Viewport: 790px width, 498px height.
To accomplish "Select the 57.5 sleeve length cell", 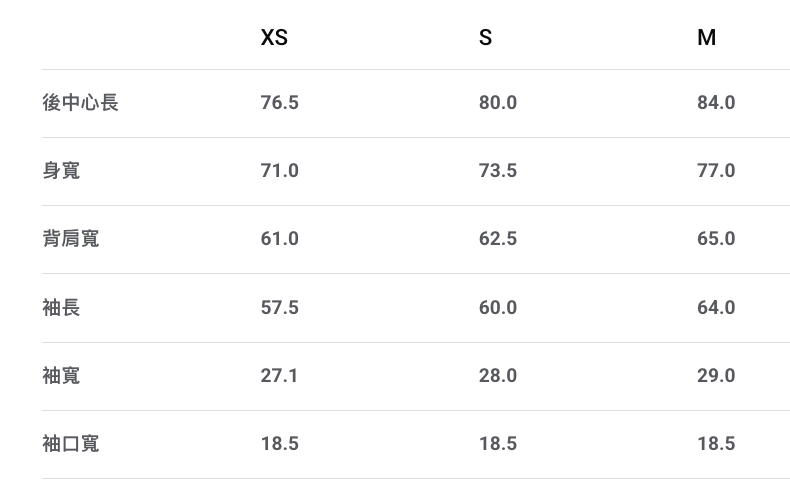I will [x=279, y=307].
